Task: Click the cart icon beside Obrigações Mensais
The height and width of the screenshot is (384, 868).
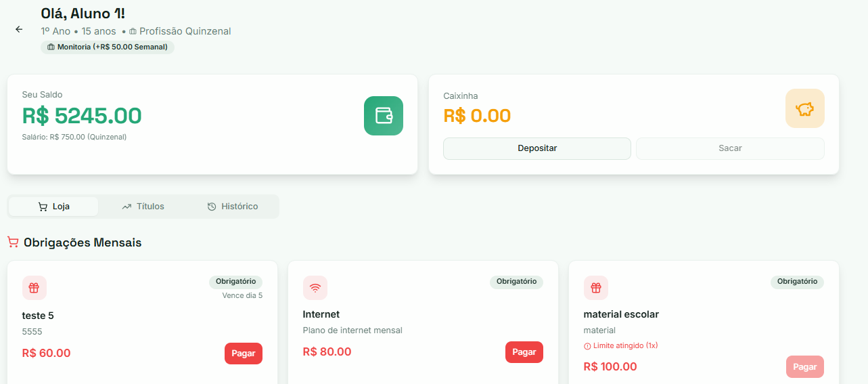Action: [x=13, y=242]
